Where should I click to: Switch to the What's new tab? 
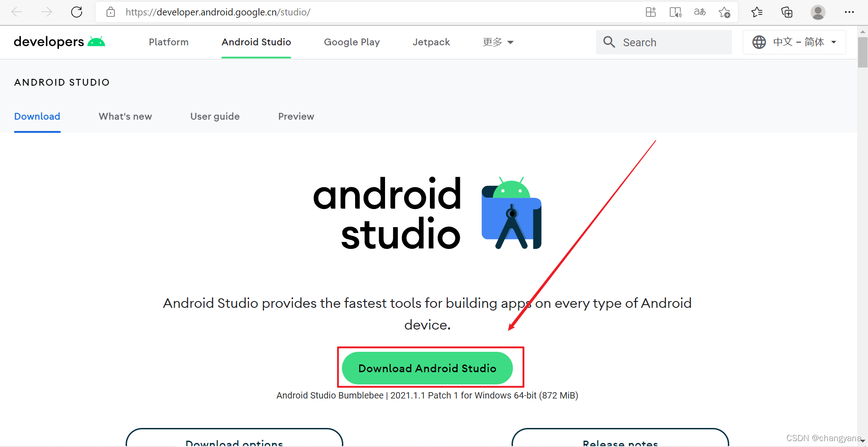125,117
